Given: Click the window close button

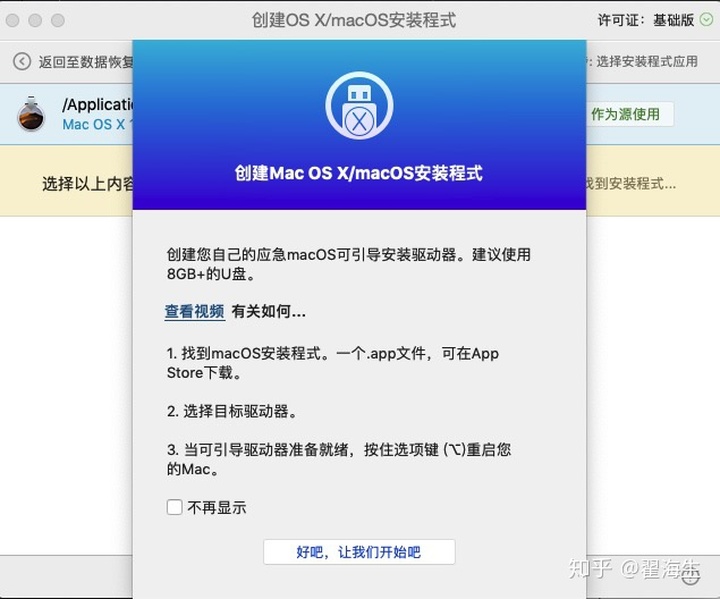Looking at the screenshot, I should (x=12, y=20).
